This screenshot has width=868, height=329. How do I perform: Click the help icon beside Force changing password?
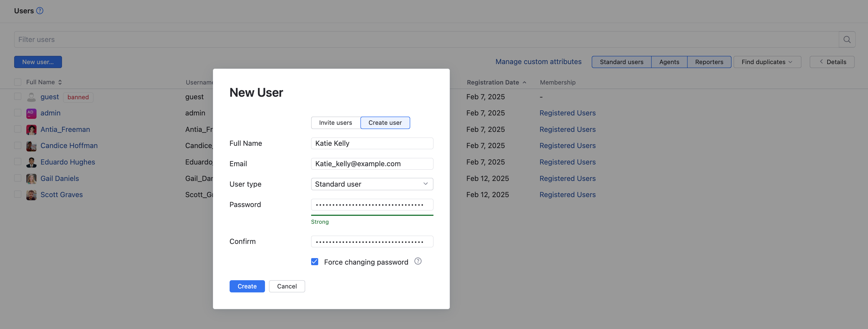pyautogui.click(x=418, y=261)
